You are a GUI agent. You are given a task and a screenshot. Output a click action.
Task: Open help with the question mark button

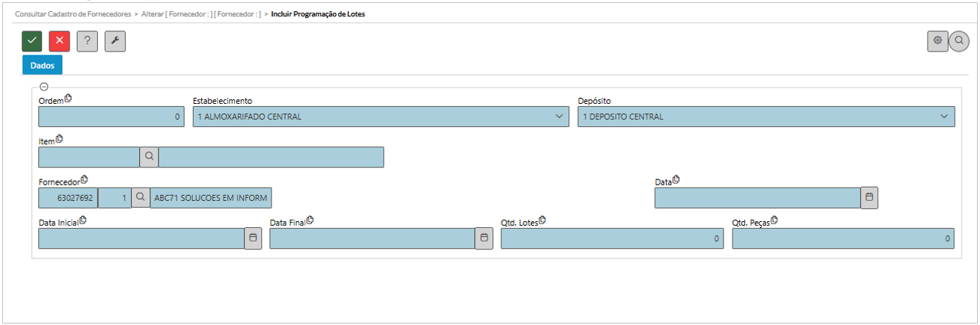(x=88, y=42)
